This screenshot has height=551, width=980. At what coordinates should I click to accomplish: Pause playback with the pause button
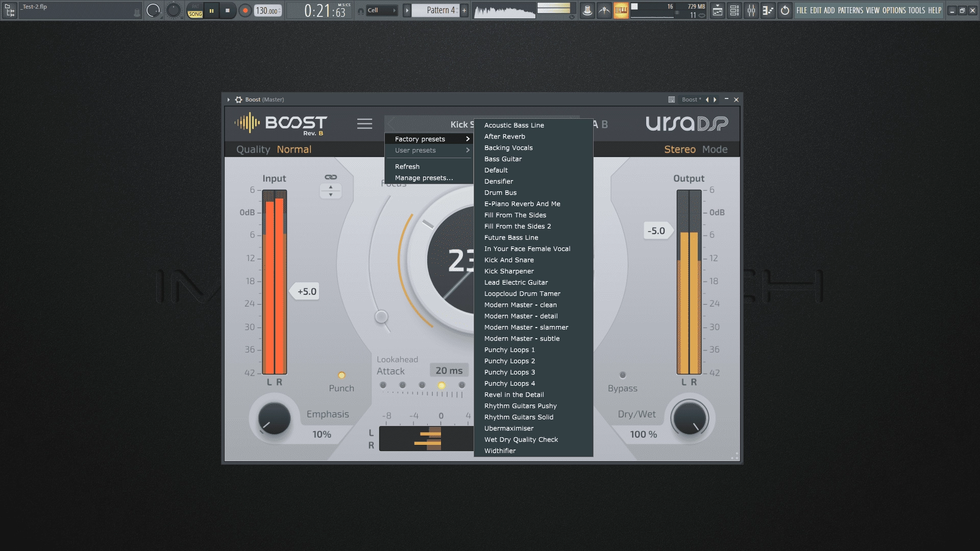[x=211, y=10]
